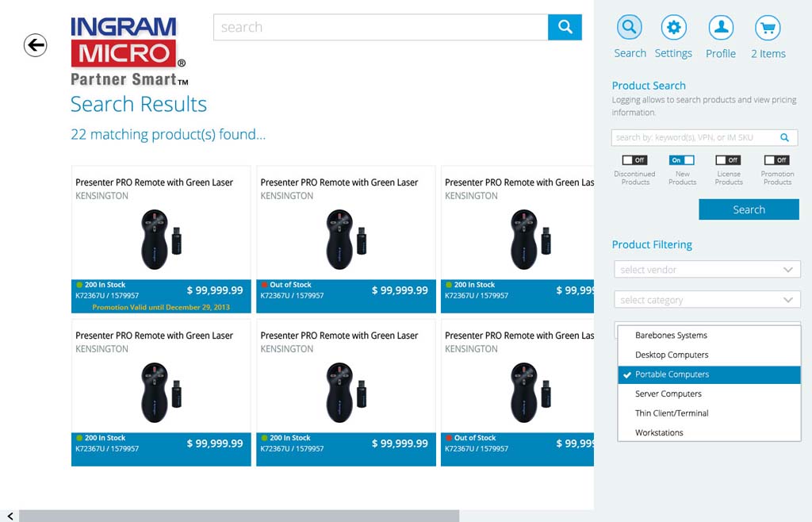Toggle Discontinued Products switch
This screenshot has width=812, height=522.
[634, 160]
